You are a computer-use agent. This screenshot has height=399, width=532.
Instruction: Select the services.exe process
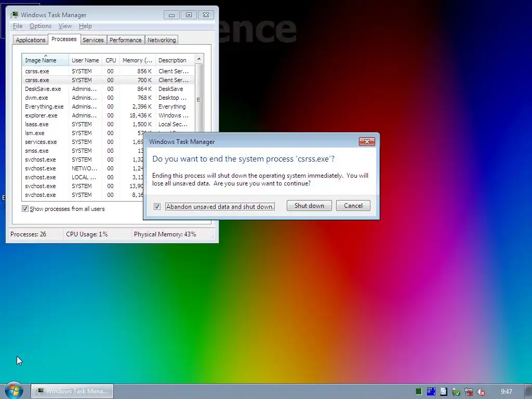(83, 142)
